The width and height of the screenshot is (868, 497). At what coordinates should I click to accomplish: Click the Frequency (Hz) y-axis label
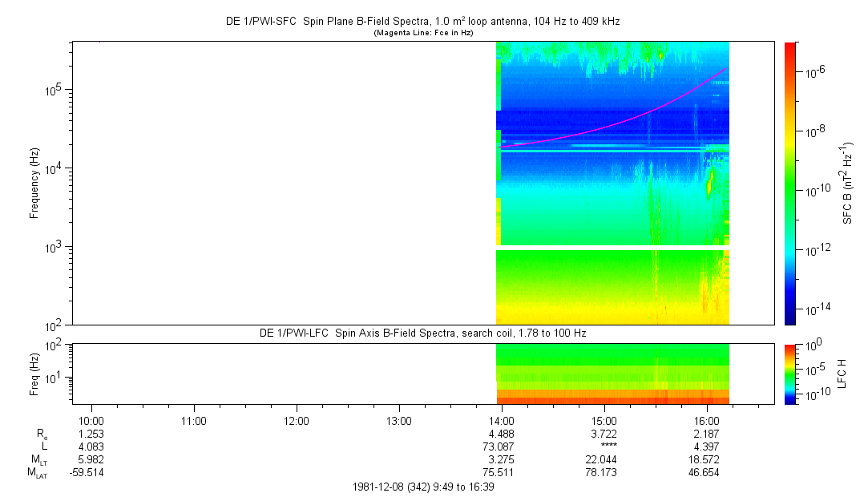pyautogui.click(x=34, y=183)
